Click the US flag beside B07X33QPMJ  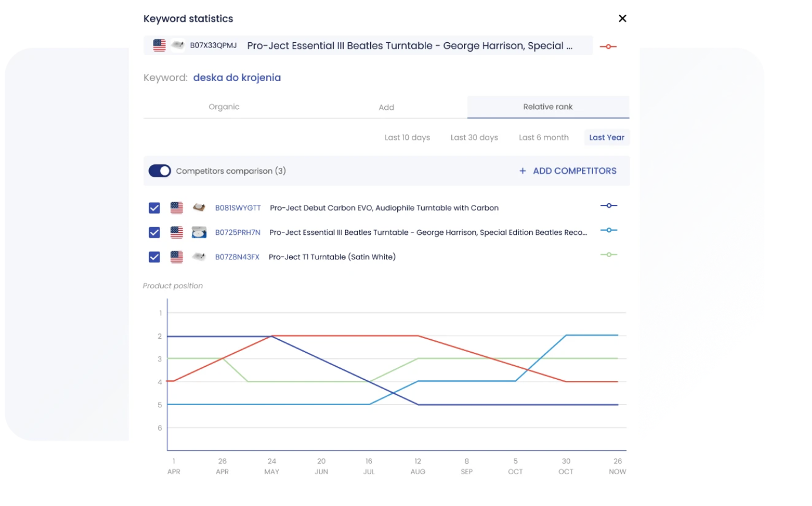(x=160, y=45)
